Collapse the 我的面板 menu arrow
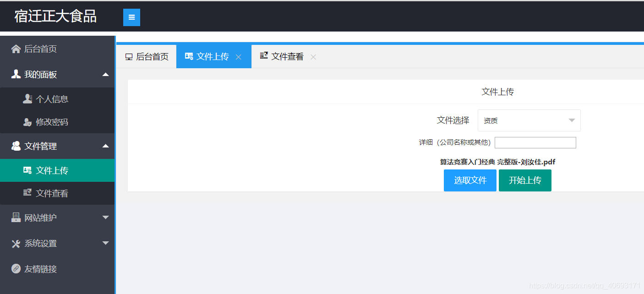 tap(106, 74)
